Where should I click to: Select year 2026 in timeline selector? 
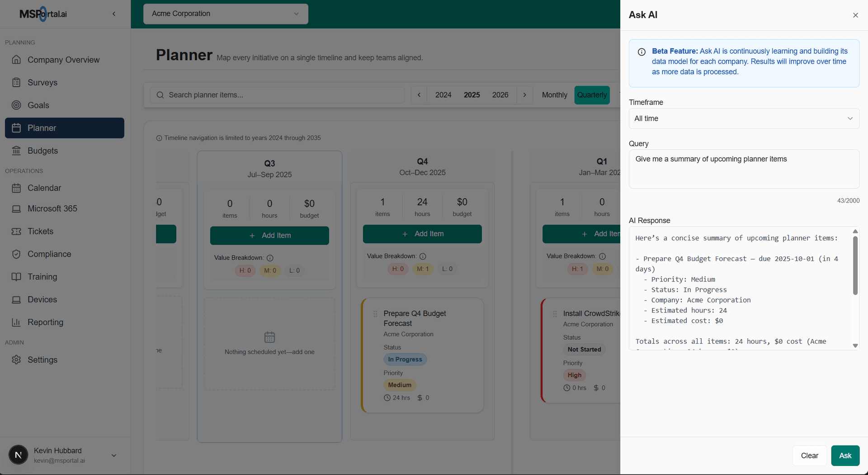tap(500, 95)
